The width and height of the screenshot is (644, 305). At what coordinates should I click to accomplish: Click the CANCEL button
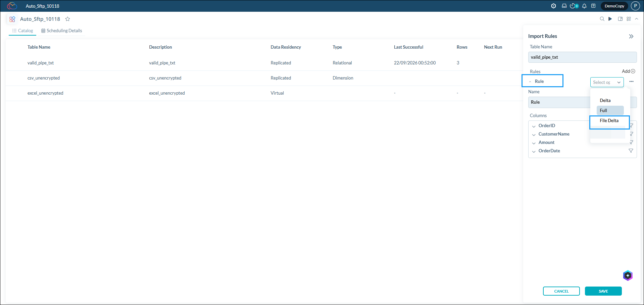(561, 291)
